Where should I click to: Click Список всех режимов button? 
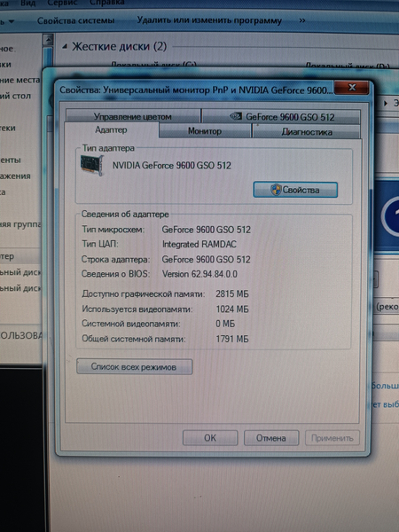coord(135,367)
